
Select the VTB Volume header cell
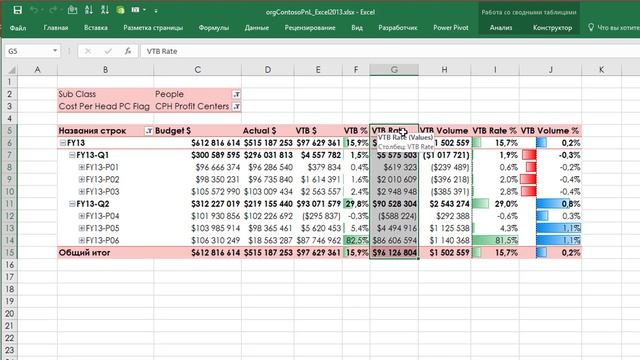[444, 131]
